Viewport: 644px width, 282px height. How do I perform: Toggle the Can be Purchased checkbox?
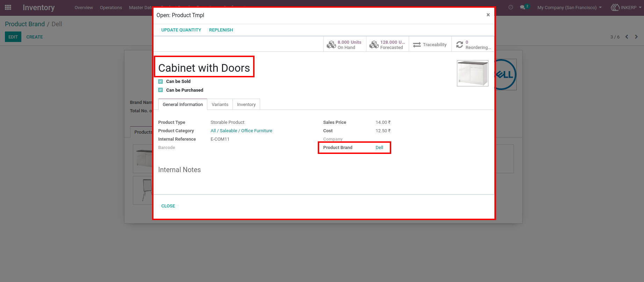coord(160,90)
